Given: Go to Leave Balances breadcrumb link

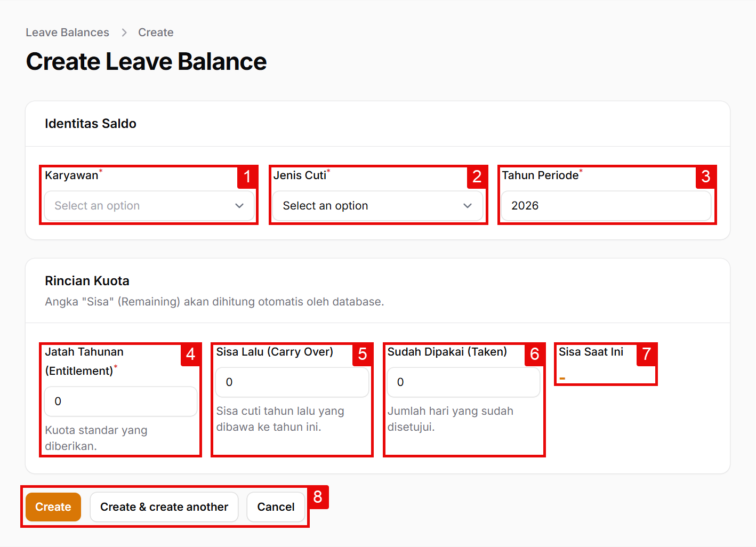Looking at the screenshot, I should [x=67, y=33].
